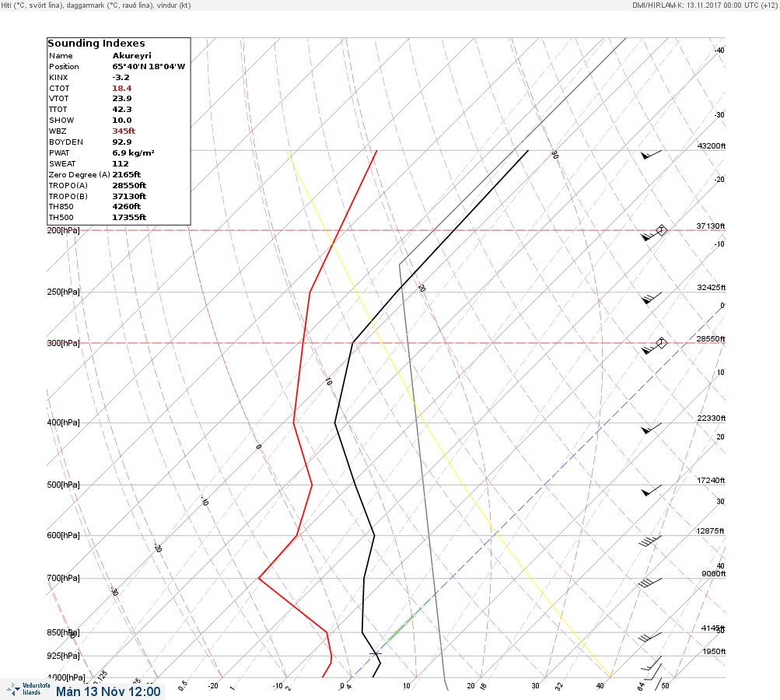The width and height of the screenshot is (780, 700).
Task: Click the VTOT value 23.9
Action: (x=122, y=99)
